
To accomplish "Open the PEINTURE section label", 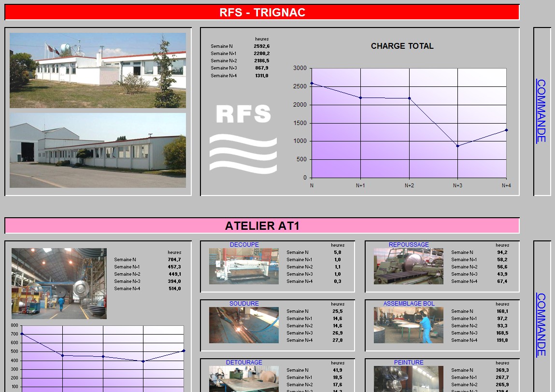I will pos(409,362).
